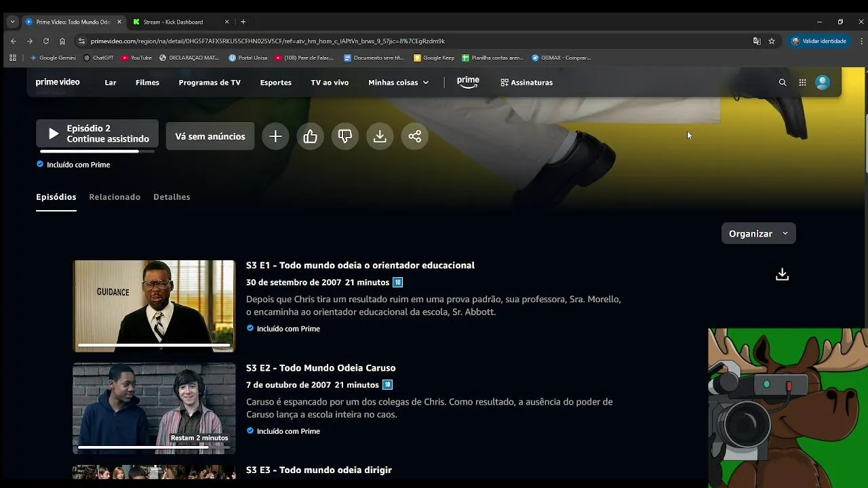Click the prime video logo

(58, 82)
